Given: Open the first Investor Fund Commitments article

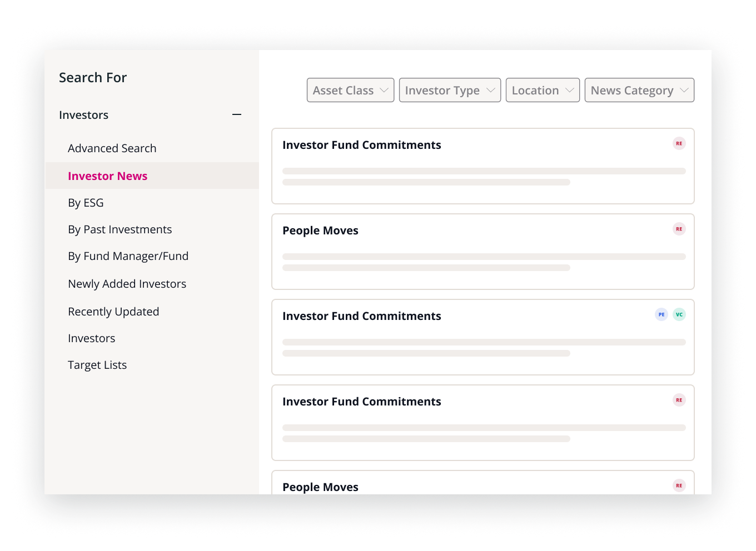Looking at the screenshot, I should click(x=361, y=144).
